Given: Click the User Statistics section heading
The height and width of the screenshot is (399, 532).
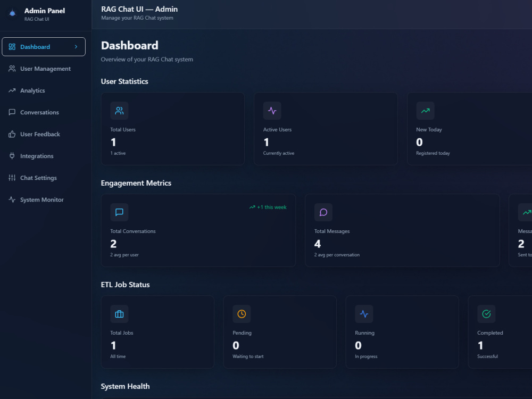Looking at the screenshot, I should coord(124,81).
